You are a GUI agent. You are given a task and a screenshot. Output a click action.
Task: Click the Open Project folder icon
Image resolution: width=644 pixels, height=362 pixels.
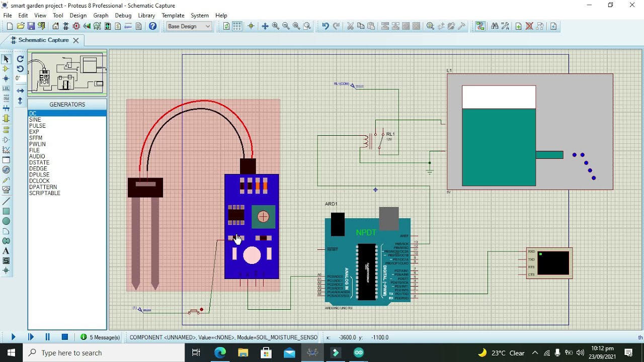point(21,26)
